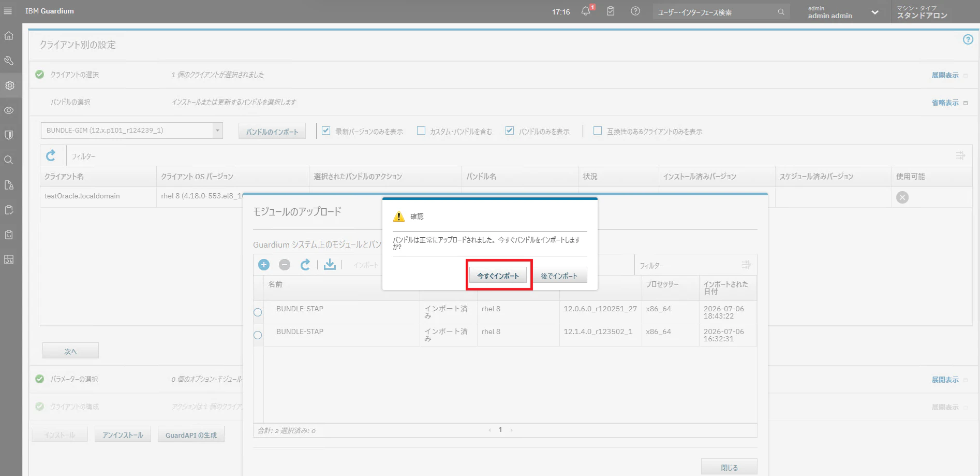
Task: Open client table column settings icon
Action: tap(960, 155)
